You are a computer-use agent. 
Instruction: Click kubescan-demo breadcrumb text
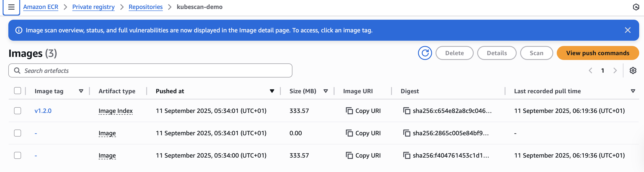tap(199, 7)
